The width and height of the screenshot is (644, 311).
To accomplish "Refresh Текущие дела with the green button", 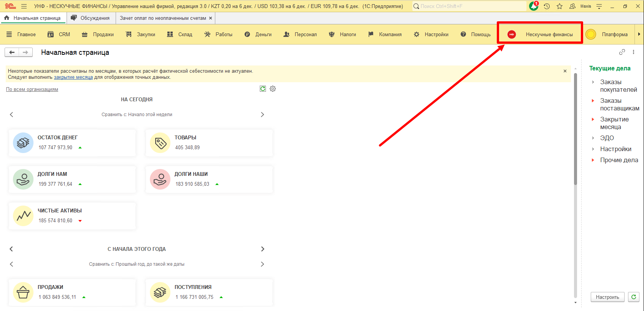I will (x=634, y=297).
